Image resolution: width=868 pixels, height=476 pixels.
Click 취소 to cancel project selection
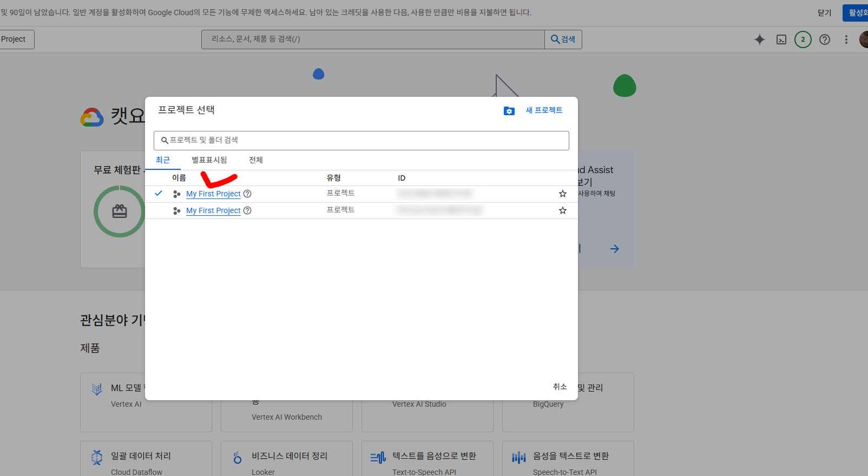pyautogui.click(x=560, y=387)
